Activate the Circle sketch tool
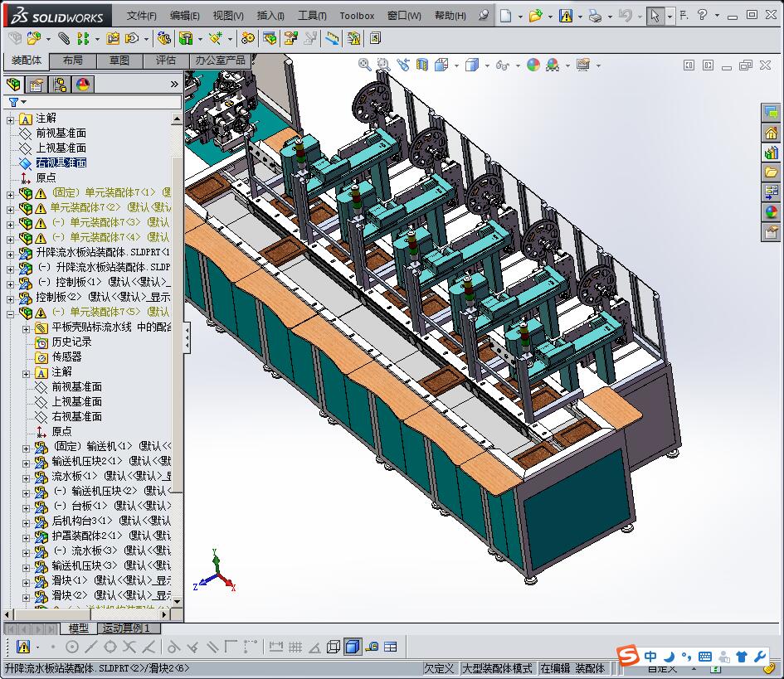Screen dimensions: 784x679 click(x=71, y=645)
